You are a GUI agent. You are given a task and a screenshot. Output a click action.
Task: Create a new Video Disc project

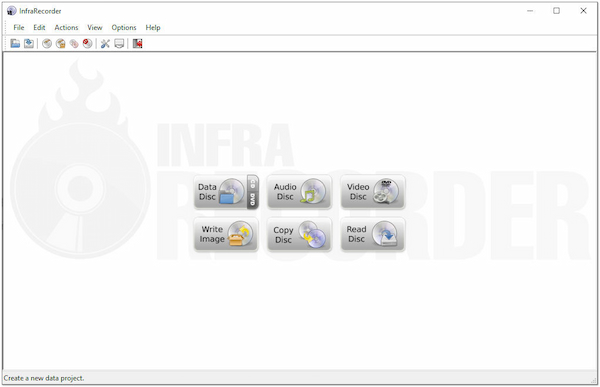click(x=373, y=192)
